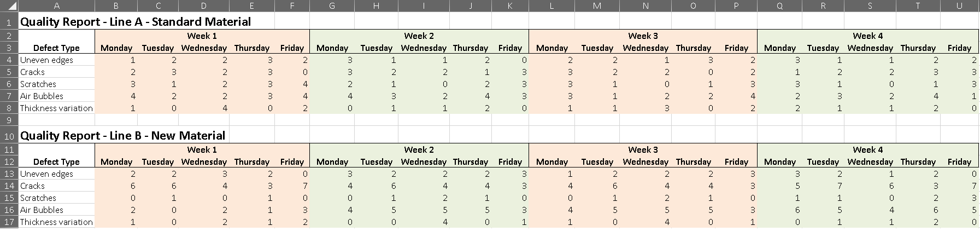The height and width of the screenshot is (231, 980).
Task: Click Week 2 header in Line A table
Action: [x=419, y=36]
